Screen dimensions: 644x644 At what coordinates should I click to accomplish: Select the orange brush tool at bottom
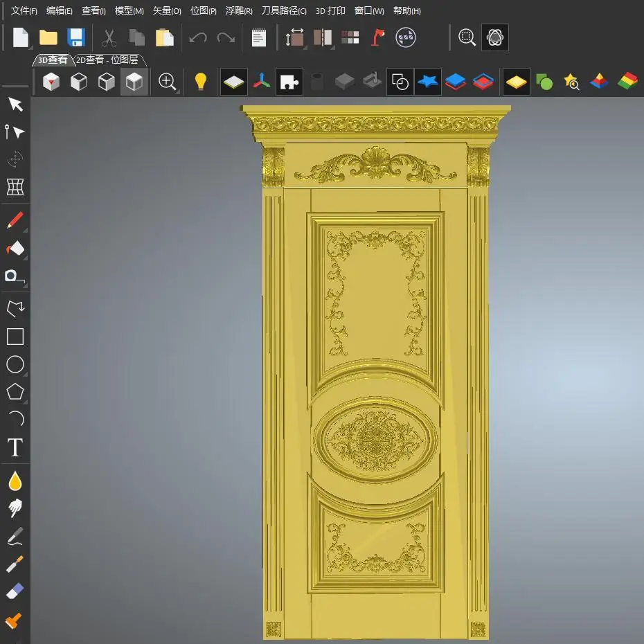point(13,620)
